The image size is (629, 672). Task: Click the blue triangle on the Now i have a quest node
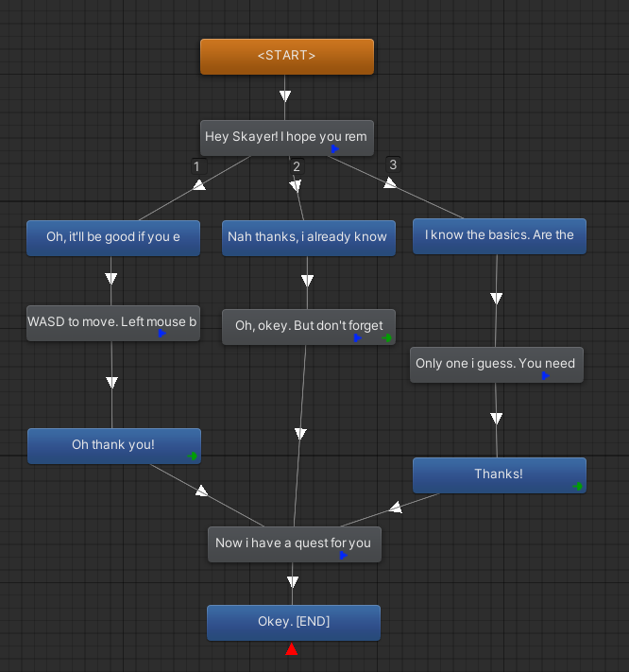344,556
